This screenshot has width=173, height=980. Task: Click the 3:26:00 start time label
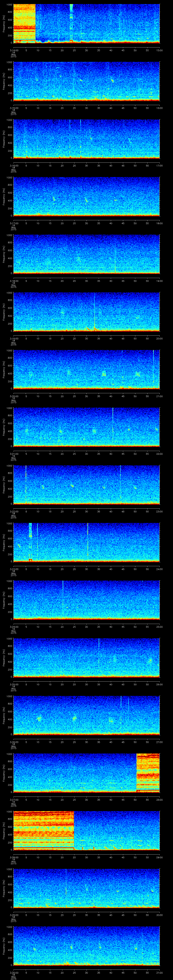point(14,742)
